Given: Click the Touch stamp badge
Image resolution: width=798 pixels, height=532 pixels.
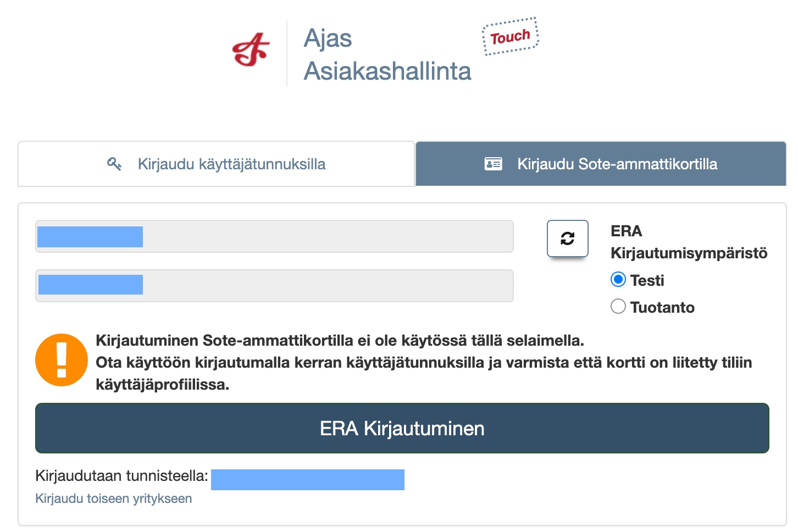Looking at the screenshot, I should [x=511, y=37].
